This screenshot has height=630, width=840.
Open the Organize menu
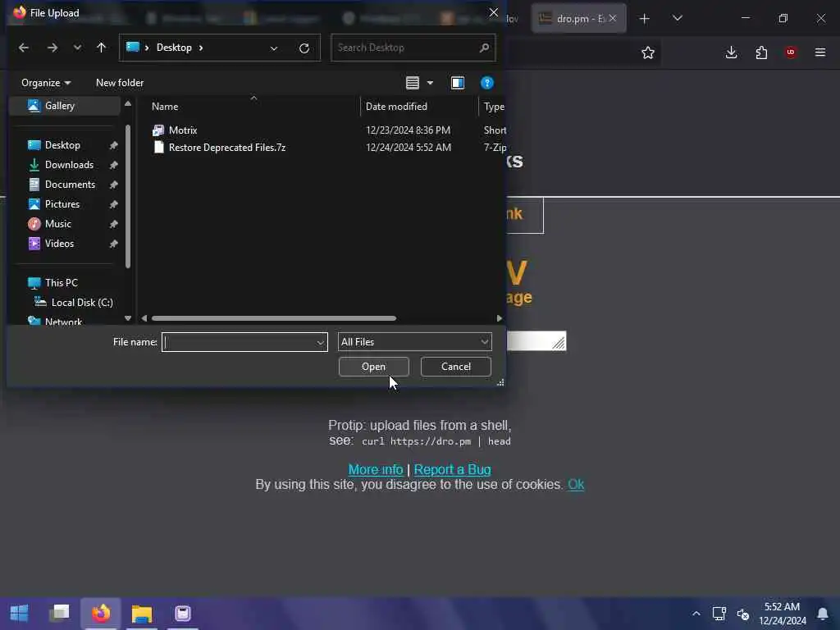coord(46,83)
